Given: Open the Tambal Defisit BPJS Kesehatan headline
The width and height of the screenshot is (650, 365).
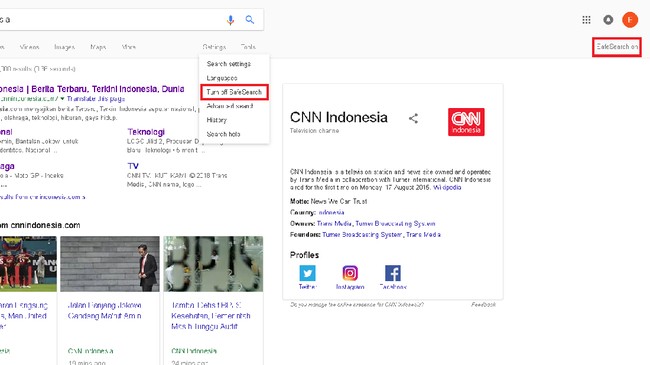Looking at the screenshot, I should (211, 316).
